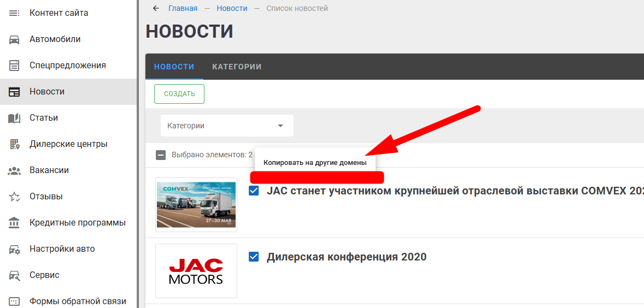This screenshot has height=308, width=644.
Task: Uncheck the JAC COMVEX news item checkbox
Action: click(x=254, y=191)
